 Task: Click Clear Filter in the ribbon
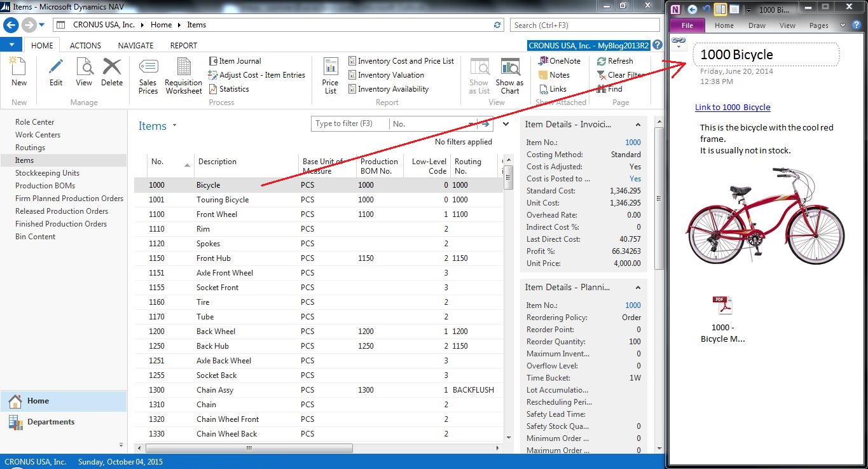click(621, 75)
